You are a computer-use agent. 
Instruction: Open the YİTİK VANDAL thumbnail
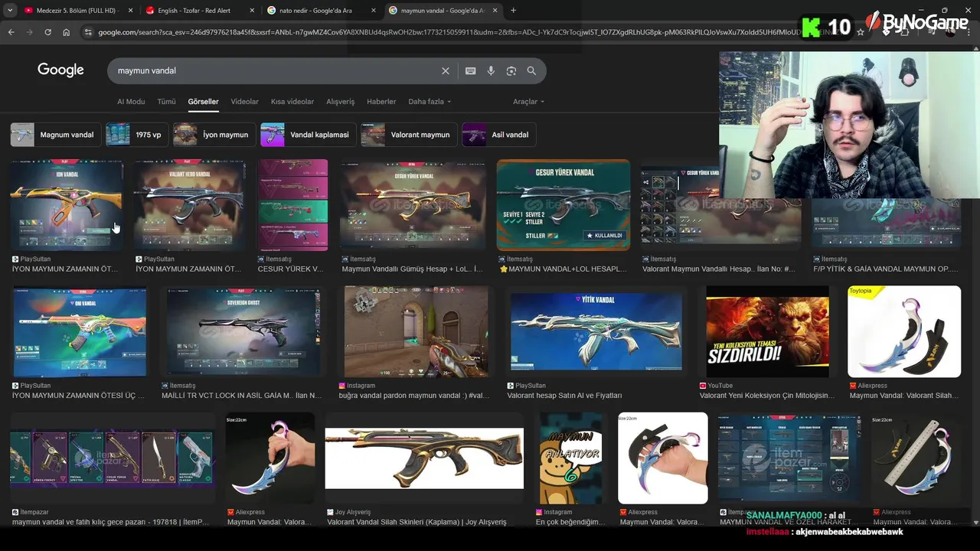click(596, 332)
